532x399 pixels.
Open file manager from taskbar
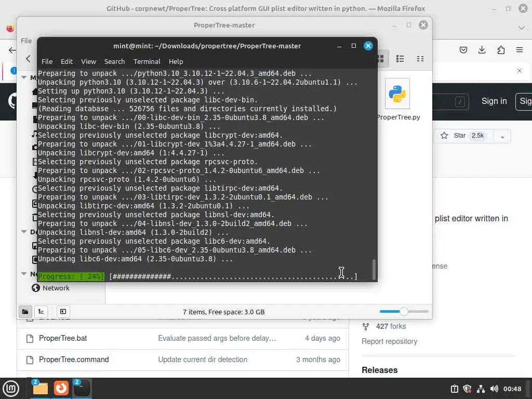tap(40, 389)
